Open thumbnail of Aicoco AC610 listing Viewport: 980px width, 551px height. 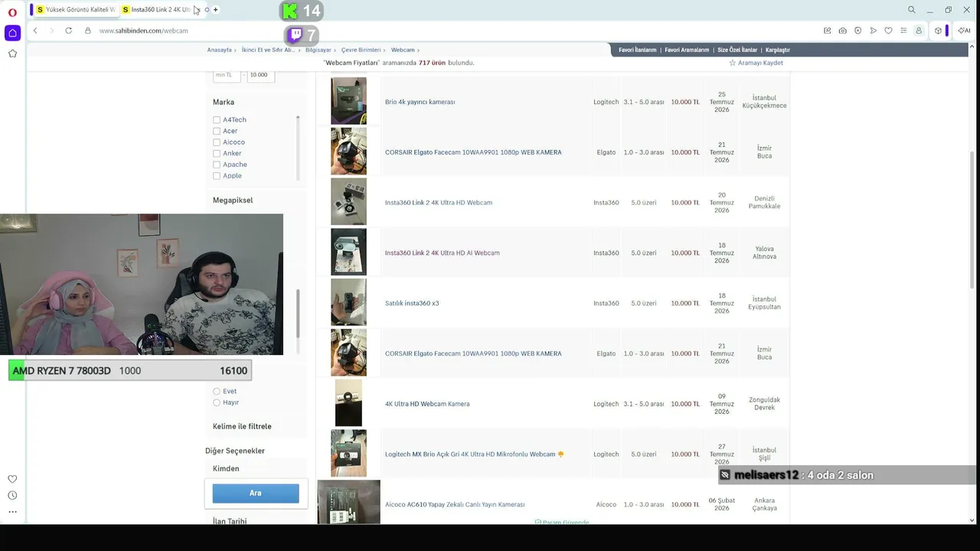click(x=348, y=502)
